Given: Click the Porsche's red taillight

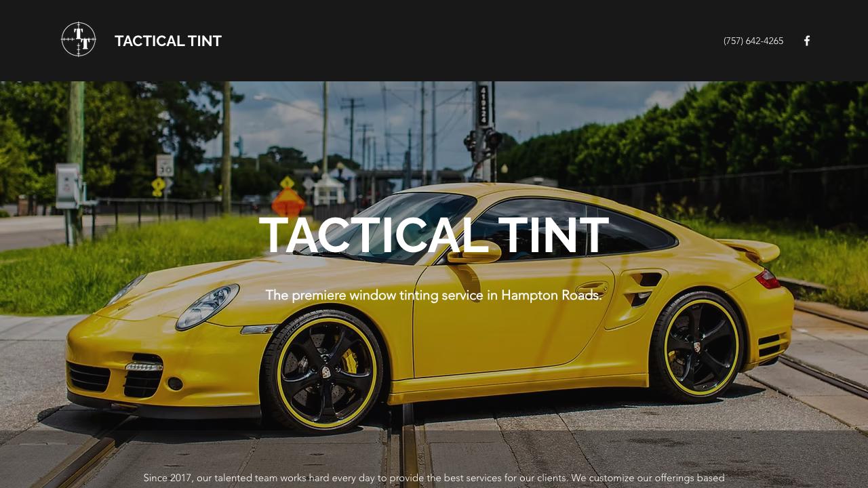Looking at the screenshot, I should 768,278.
